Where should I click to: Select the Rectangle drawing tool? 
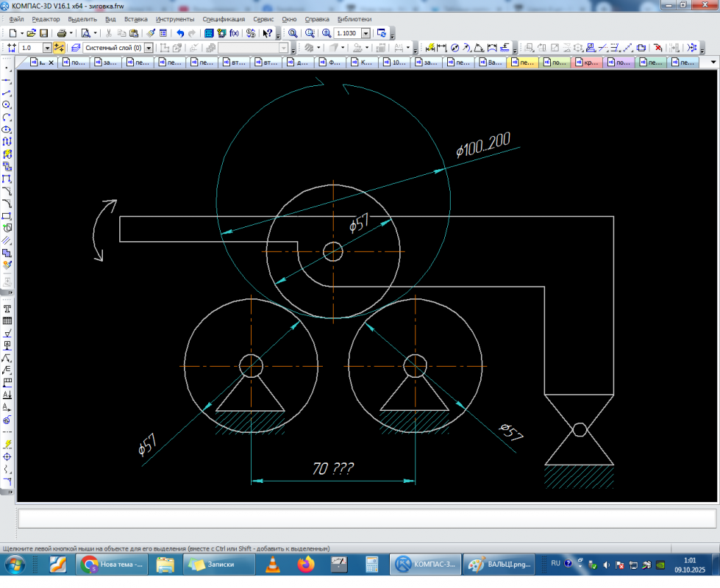coord(7,216)
